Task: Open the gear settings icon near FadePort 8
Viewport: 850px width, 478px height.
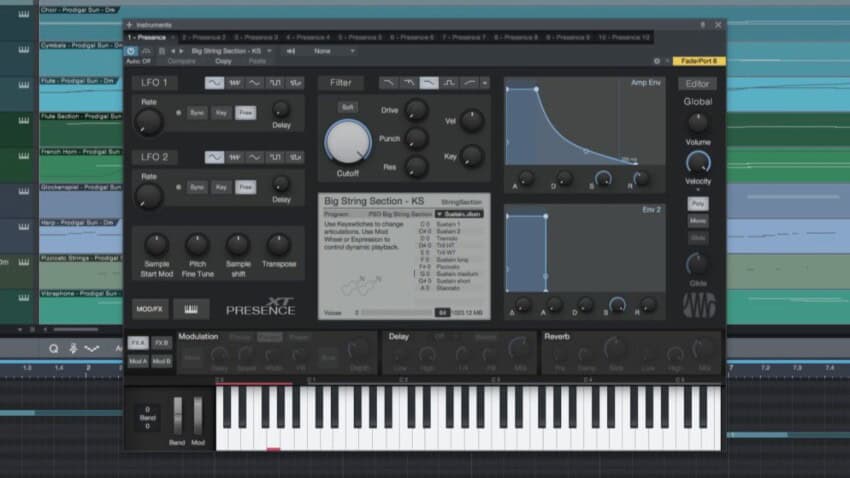Action: [x=657, y=61]
